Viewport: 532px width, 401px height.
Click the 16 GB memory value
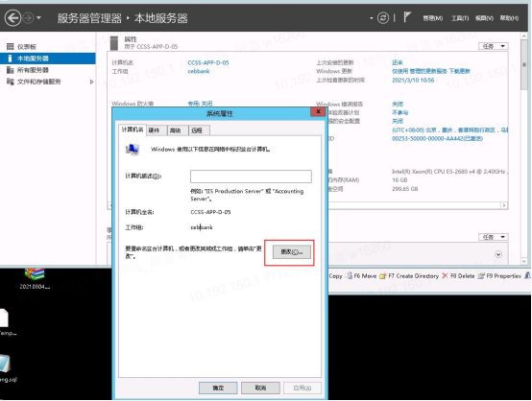(x=399, y=180)
